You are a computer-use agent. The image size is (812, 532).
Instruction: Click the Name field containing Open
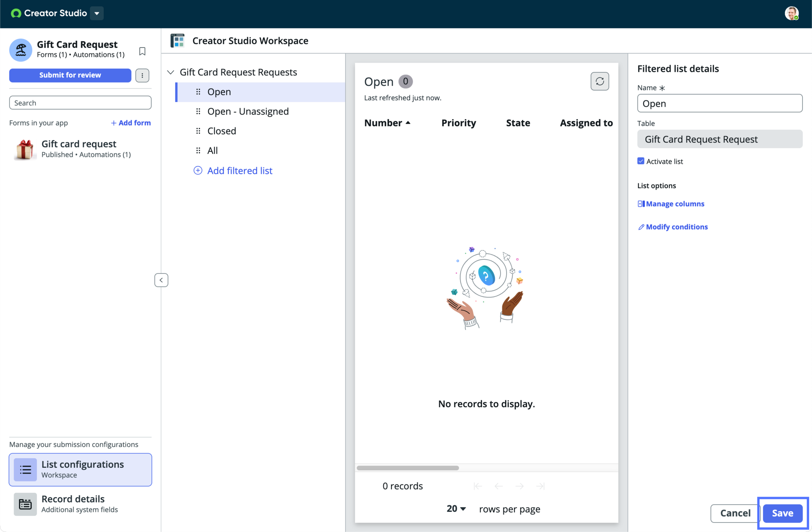click(x=720, y=103)
